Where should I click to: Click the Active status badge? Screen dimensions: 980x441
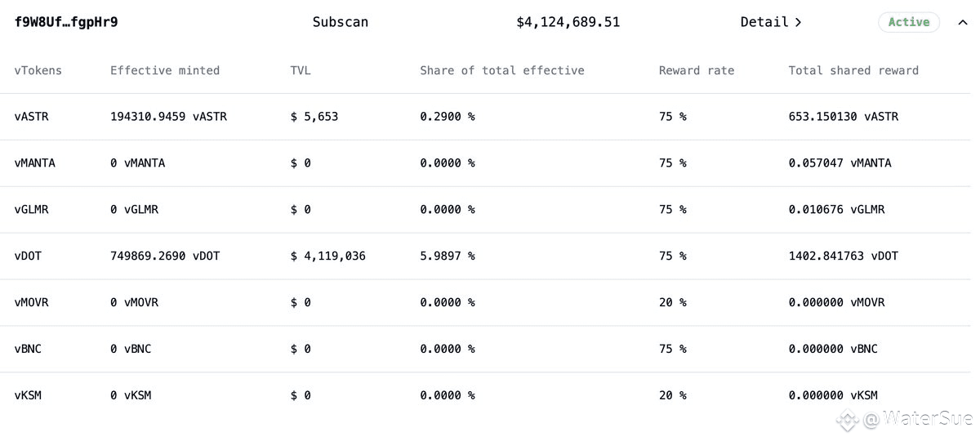point(908,23)
